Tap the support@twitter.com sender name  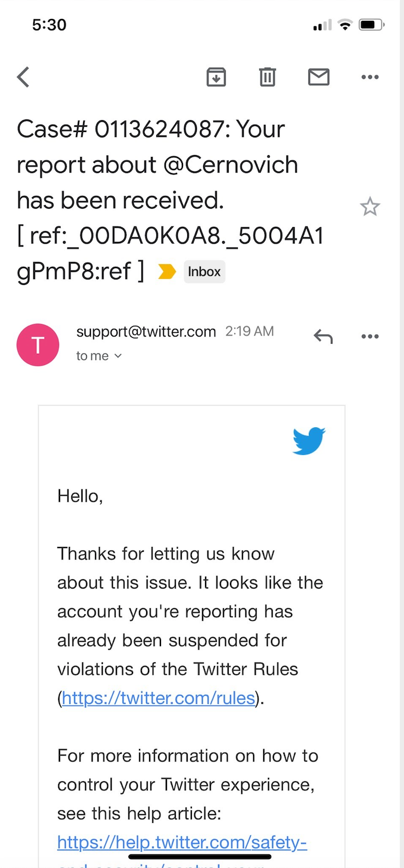[x=146, y=332]
